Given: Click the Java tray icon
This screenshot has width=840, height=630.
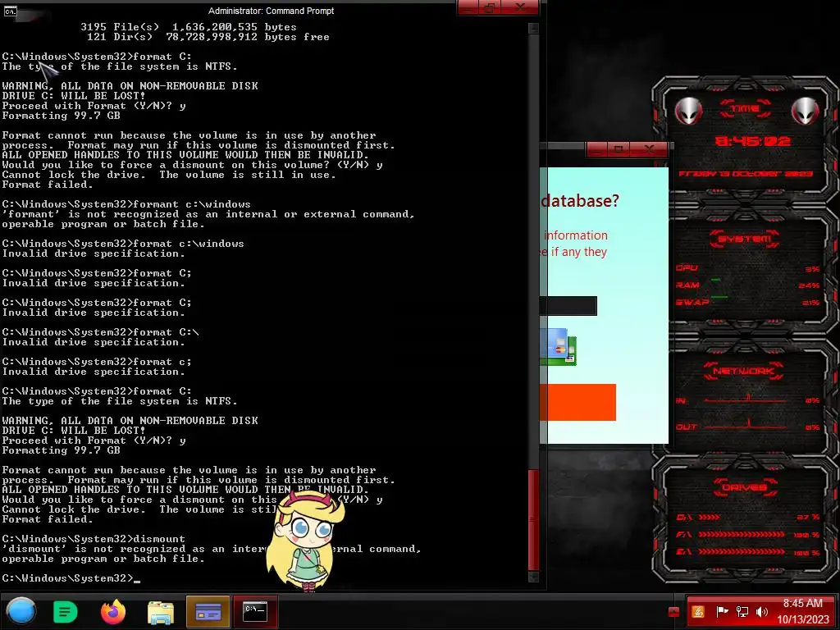Looking at the screenshot, I should point(698,612).
